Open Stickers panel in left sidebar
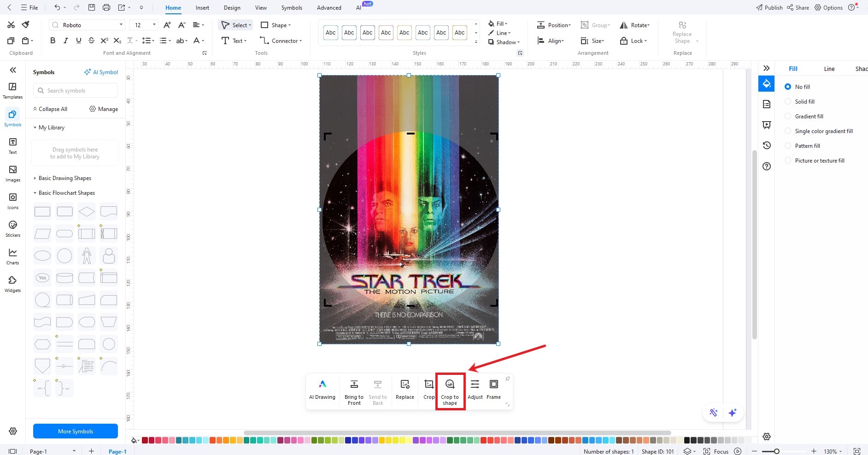Viewport: 868px width, 455px height. (12, 229)
